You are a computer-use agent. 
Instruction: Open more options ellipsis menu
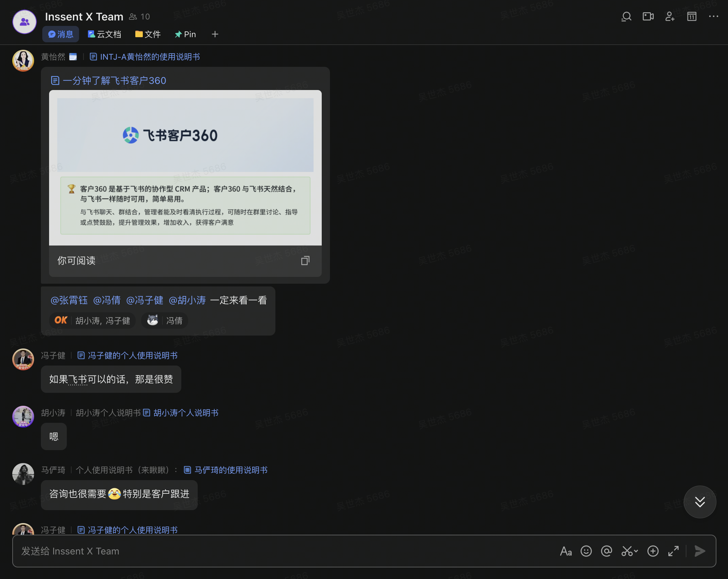[713, 16]
